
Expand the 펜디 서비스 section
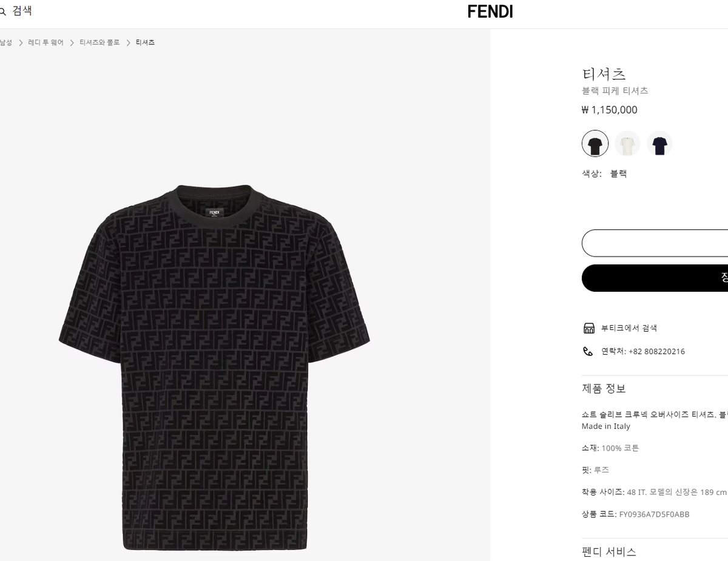coord(609,551)
